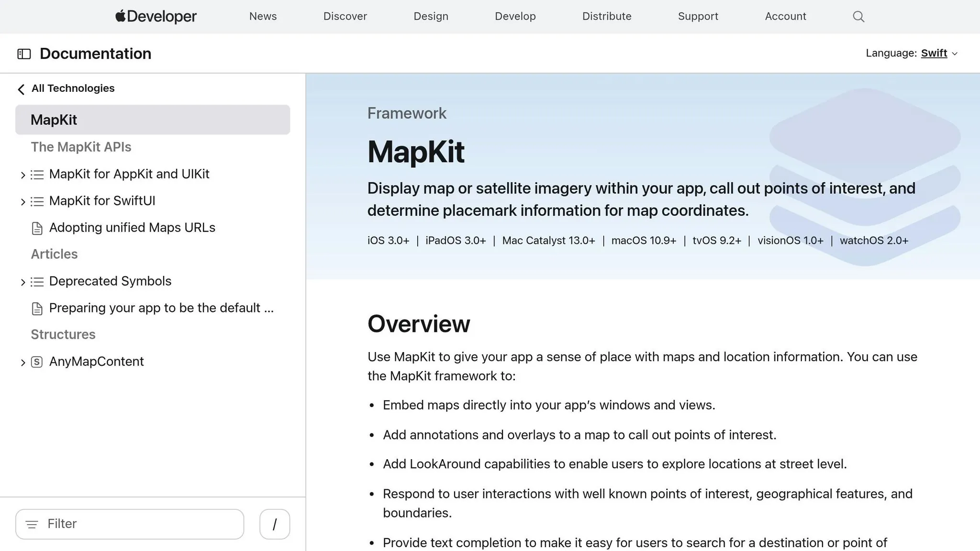Viewport: 980px width, 551px height.
Task: Click the S structure icon beside AnyMapContent
Action: pos(37,362)
